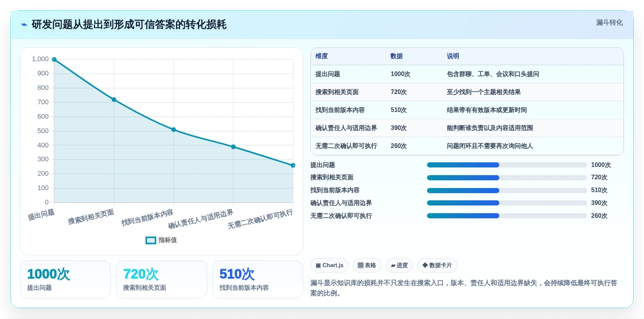This screenshot has height=319, width=644.
Task: Click the page title 研发问题从提出到形成可信答案的转化损耗
Action: 129,25
